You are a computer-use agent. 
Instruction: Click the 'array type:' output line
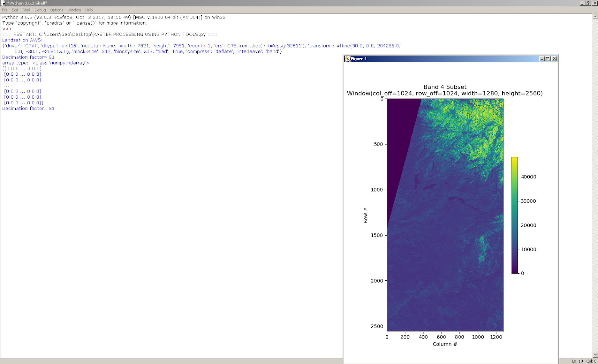point(46,63)
